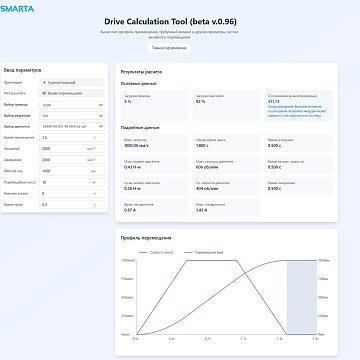Click the drive load value '3 %'
Image resolution: width=360 pixels, height=360 pixels.
128,101
